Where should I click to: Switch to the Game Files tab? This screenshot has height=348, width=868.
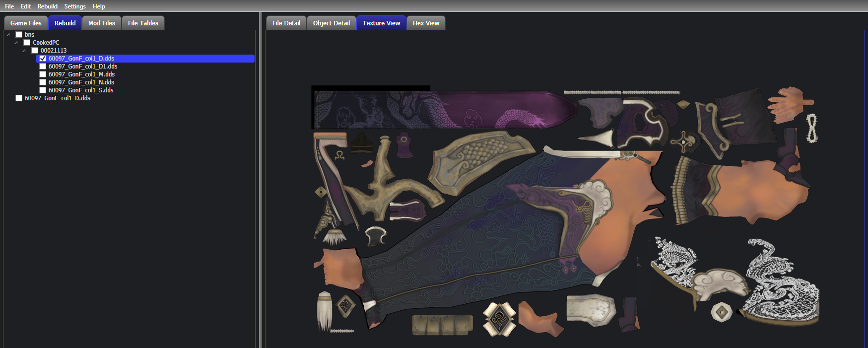click(26, 23)
